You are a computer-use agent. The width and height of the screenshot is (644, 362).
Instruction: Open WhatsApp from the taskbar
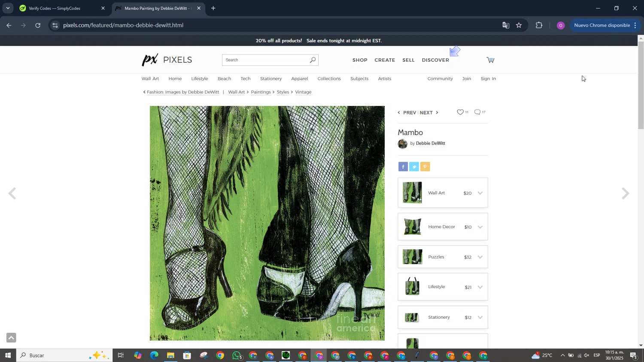click(x=237, y=356)
